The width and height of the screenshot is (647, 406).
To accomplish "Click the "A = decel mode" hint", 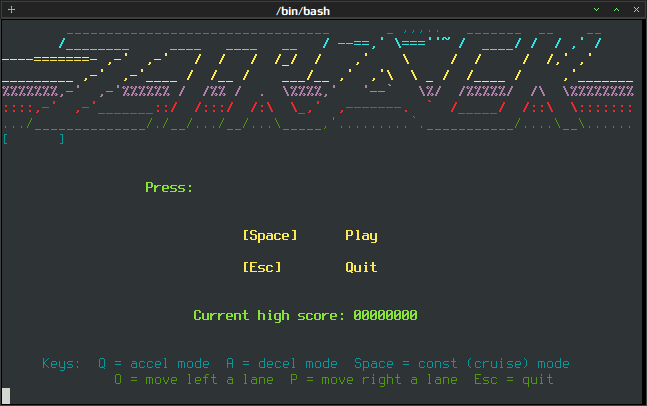I will (282, 364).
